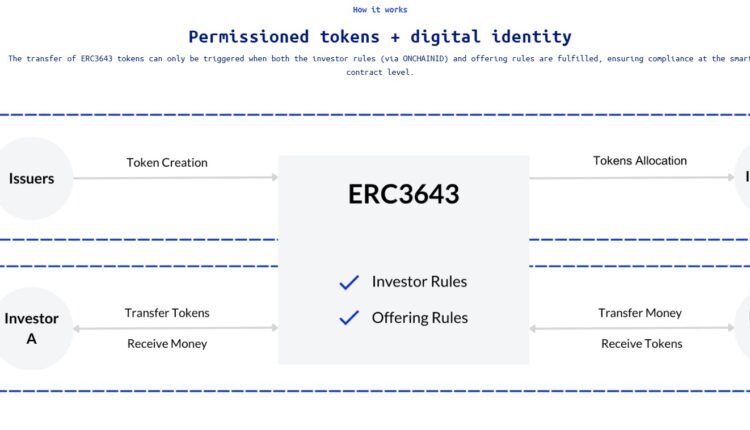Click the Token Creation arrow line
The image size is (750, 430).
[x=175, y=178]
